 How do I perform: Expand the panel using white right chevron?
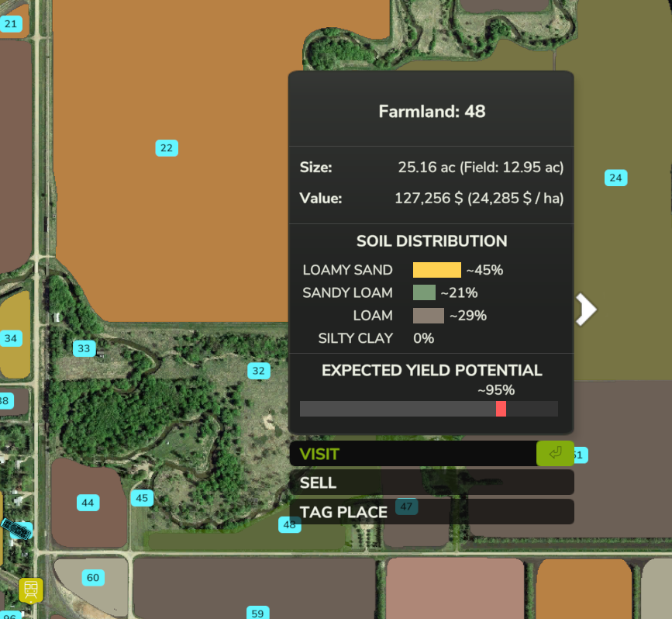point(587,309)
